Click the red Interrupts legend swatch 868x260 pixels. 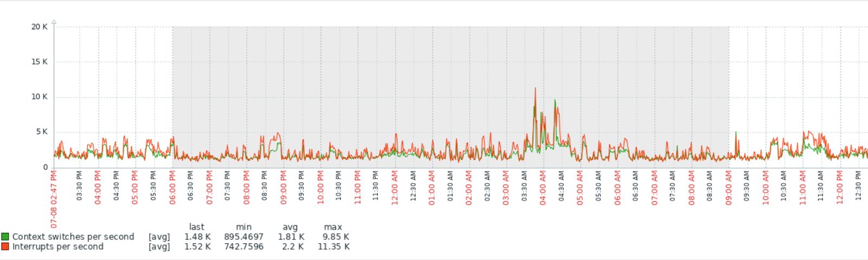click(x=5, y=246)
